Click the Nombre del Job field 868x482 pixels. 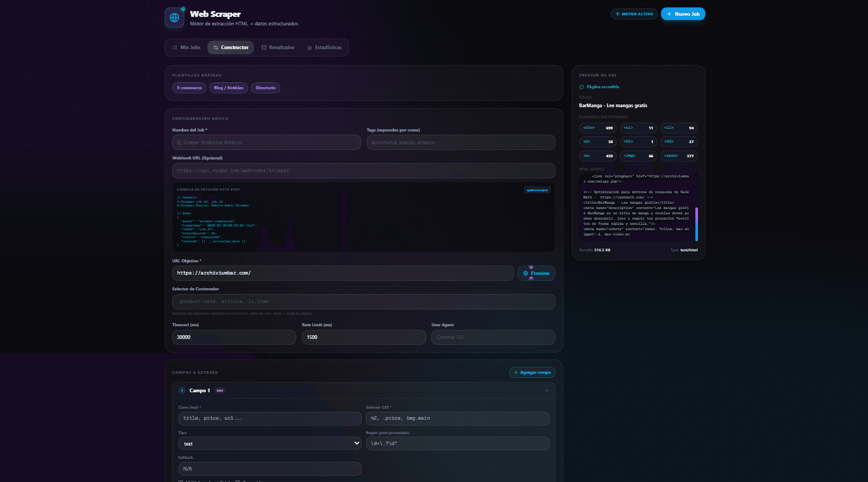(267, 143)
